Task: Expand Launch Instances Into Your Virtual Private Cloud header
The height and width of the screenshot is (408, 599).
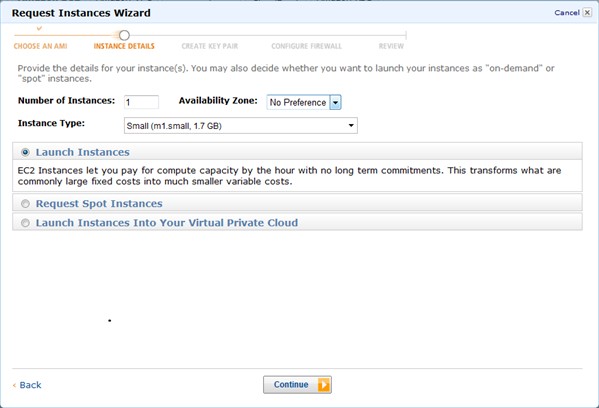Action: [x=297, y=222]
